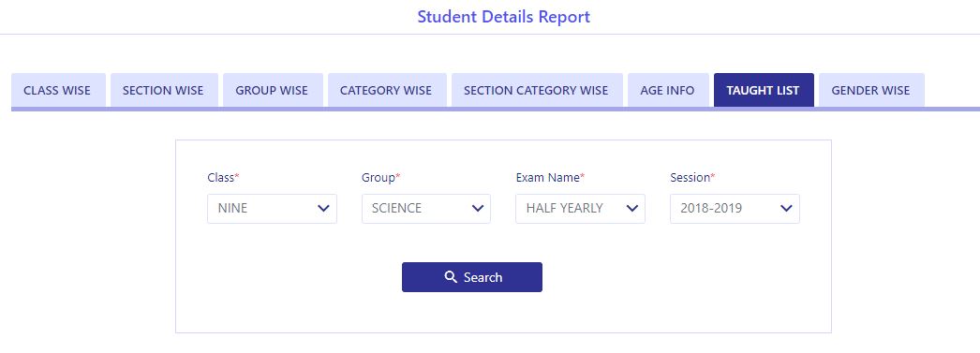Select the CATEGORY WISE tab
Viewport: 980px width, 353px height.
click(x=386, y=91)
